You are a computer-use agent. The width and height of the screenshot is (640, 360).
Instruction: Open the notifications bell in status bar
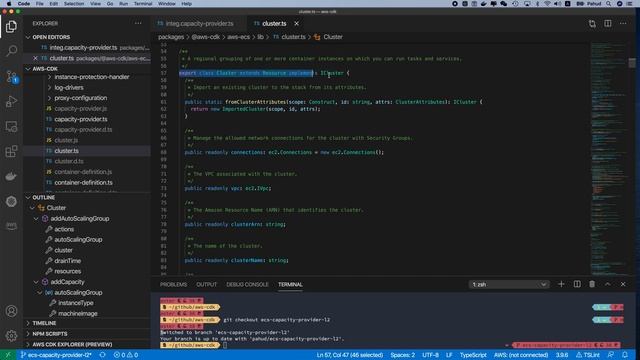coord(625,355)
